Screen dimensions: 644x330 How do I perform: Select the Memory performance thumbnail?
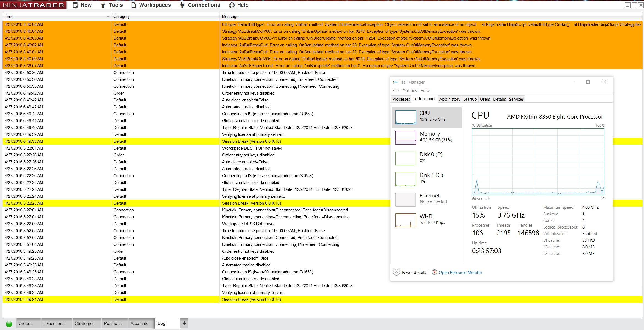pyautogui.click(x=406, y=137)
